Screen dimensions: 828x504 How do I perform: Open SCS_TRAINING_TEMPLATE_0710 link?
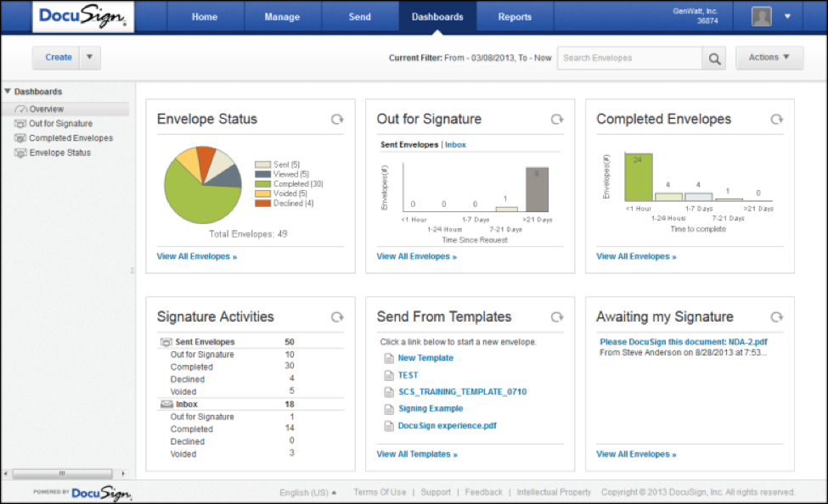[x=462, y=392]
